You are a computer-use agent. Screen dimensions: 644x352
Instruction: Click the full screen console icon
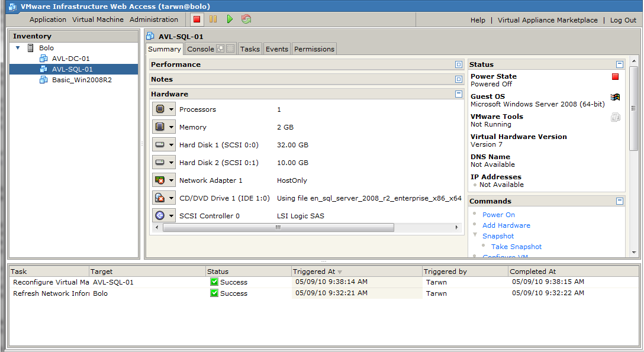pos(230,49)
